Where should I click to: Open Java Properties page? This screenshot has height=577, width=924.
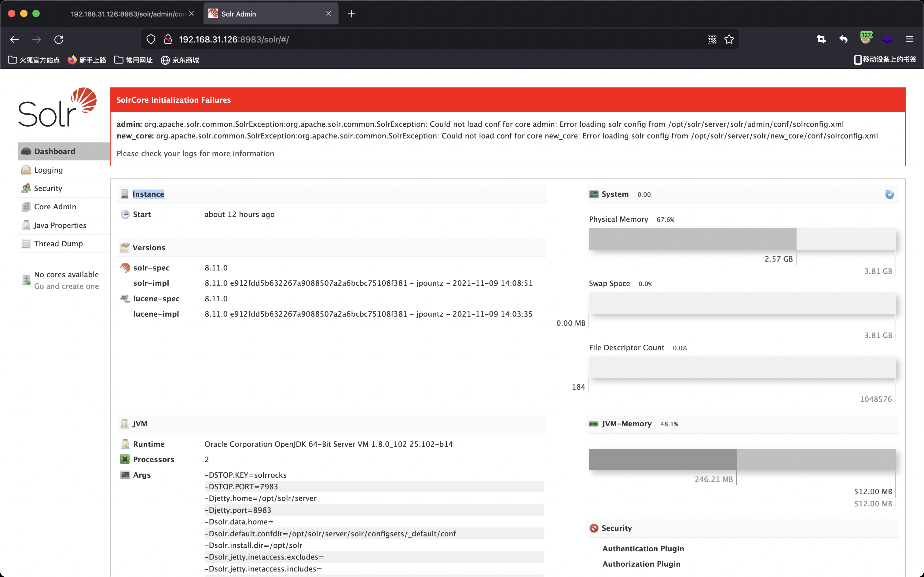click(x=60, y=225)
